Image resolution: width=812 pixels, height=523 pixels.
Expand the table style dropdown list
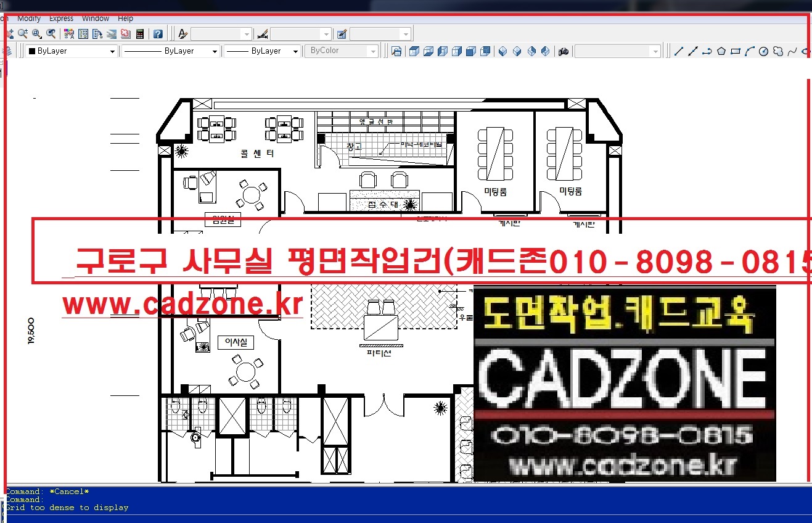[406, 34]
